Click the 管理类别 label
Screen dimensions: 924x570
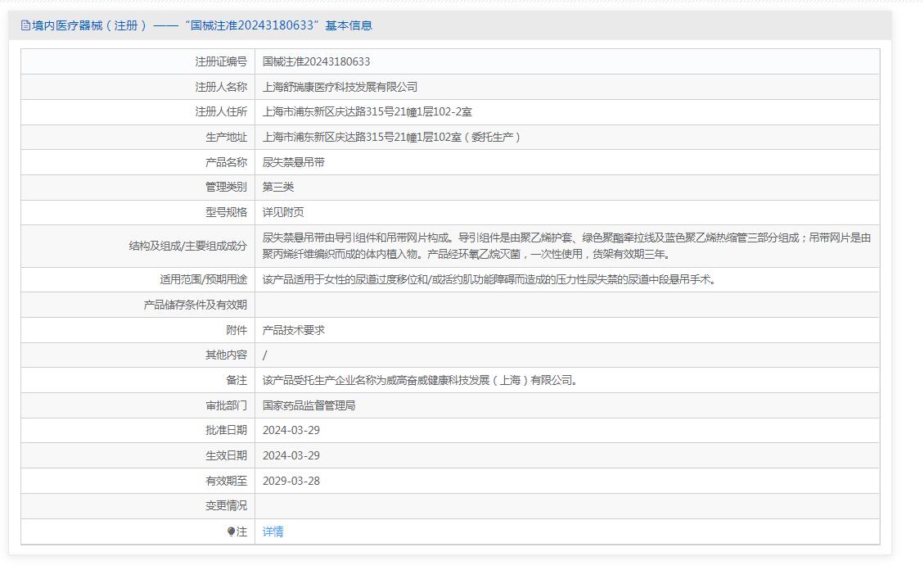click(x=226, y=187)
